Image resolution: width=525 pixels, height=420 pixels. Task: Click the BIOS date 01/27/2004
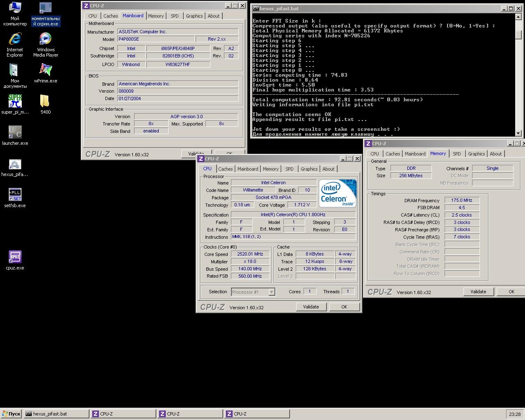tap(178, 99)
